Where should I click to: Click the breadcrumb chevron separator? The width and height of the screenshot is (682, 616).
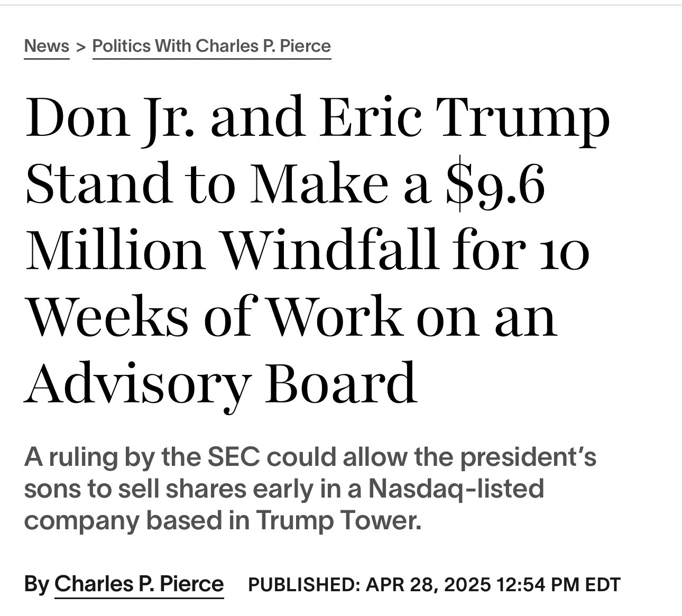tap(80, 47)
